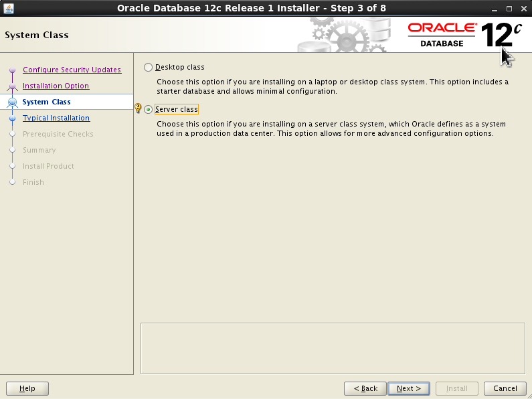
Task: Maximize the installer window
Action: point(509,9)
